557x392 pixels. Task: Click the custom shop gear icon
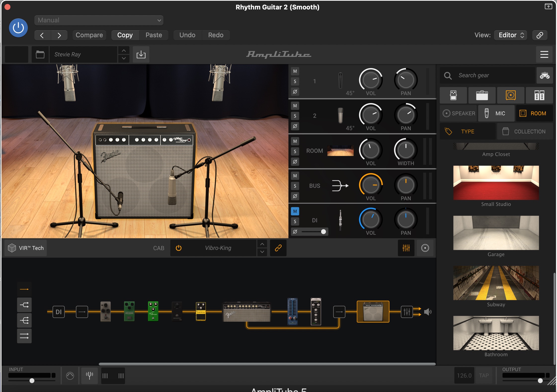coord(544,75)
